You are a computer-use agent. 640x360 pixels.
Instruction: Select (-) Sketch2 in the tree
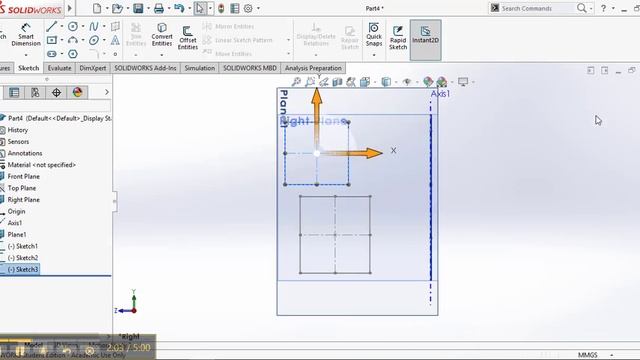(x=23, y=258)
